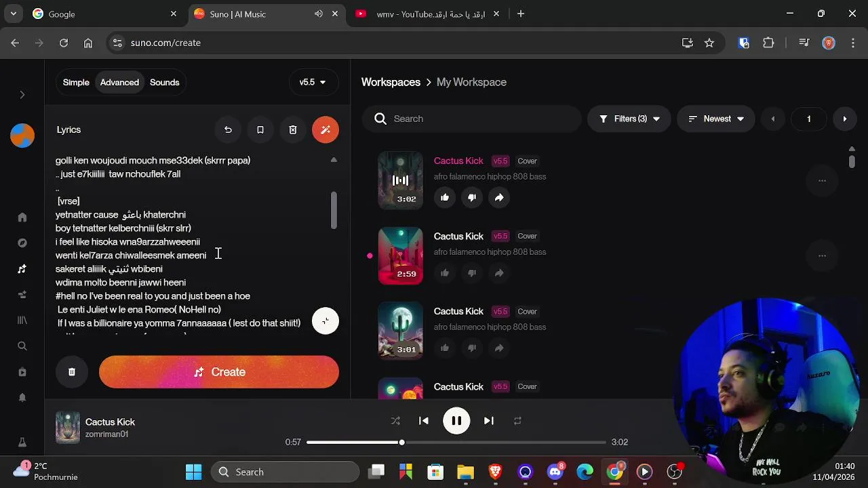This screenshot has width=868, height=488.
Task: Like the third Cactus Kick song
Action: 445,348
